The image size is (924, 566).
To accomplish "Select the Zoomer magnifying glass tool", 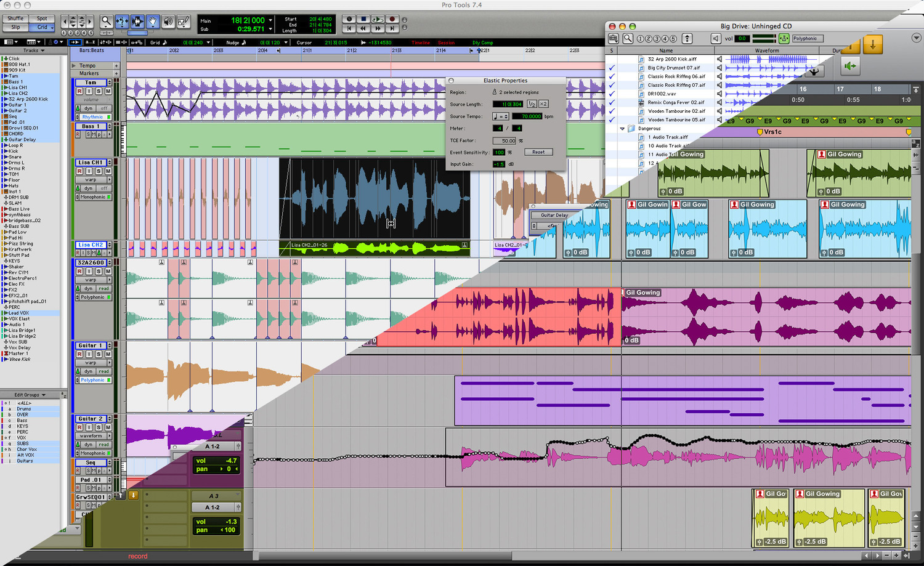I will pos(106,20).
